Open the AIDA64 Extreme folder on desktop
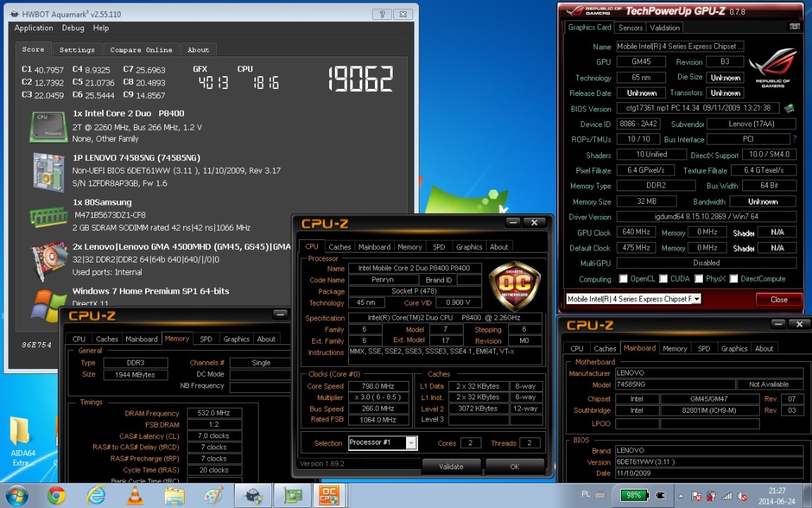The image size is (812, 508). tap(21, 441)
